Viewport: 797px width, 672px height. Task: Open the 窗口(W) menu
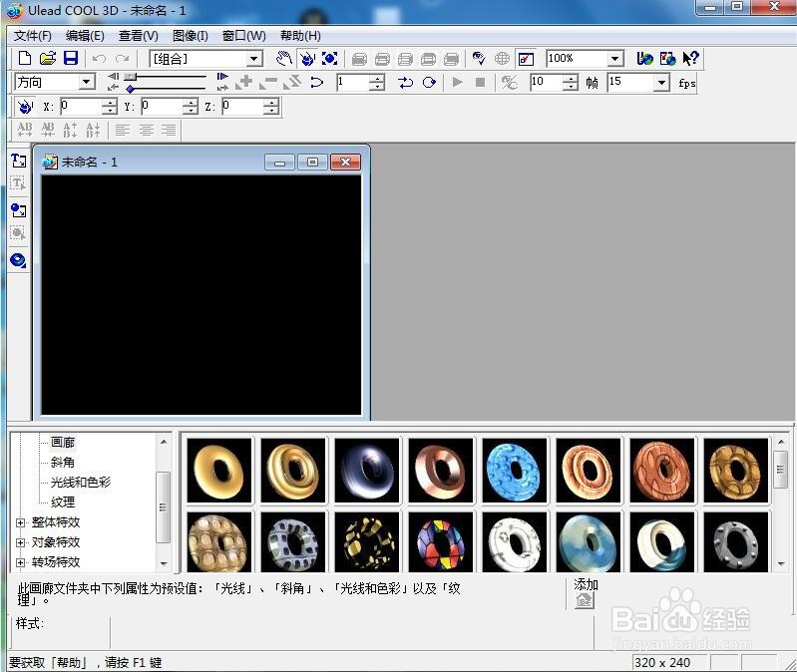(x=244, y=36)
